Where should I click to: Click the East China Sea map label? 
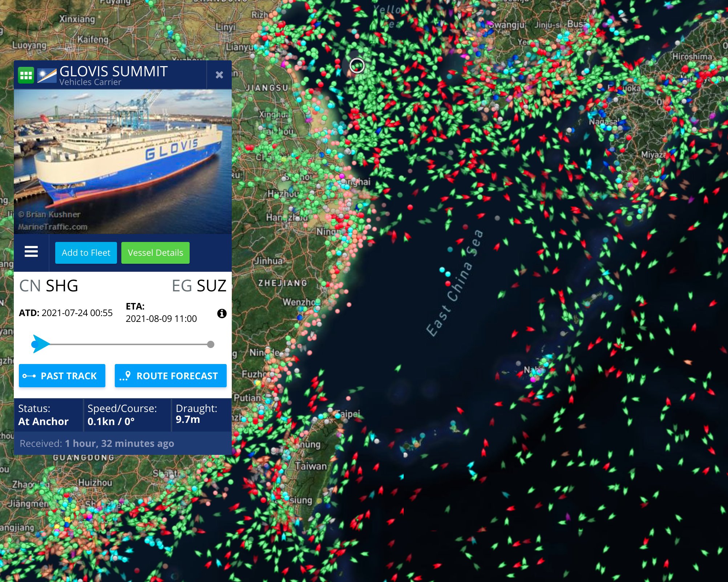point(455,283)
